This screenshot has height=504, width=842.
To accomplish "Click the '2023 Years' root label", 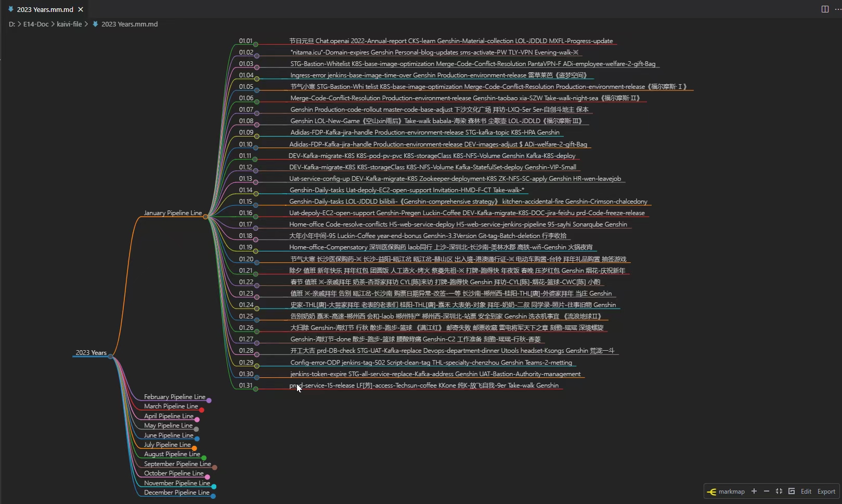I will [x=91, y=352].
